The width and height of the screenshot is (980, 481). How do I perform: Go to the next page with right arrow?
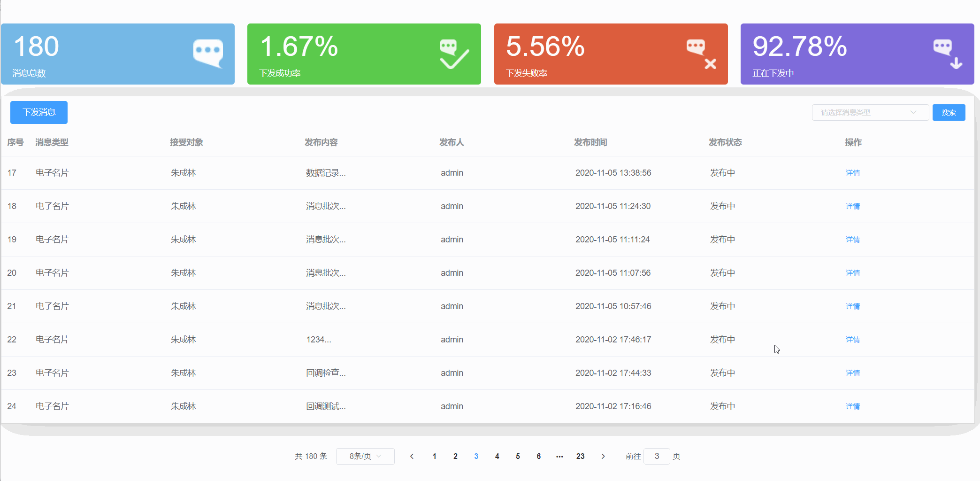click(603, 456)
